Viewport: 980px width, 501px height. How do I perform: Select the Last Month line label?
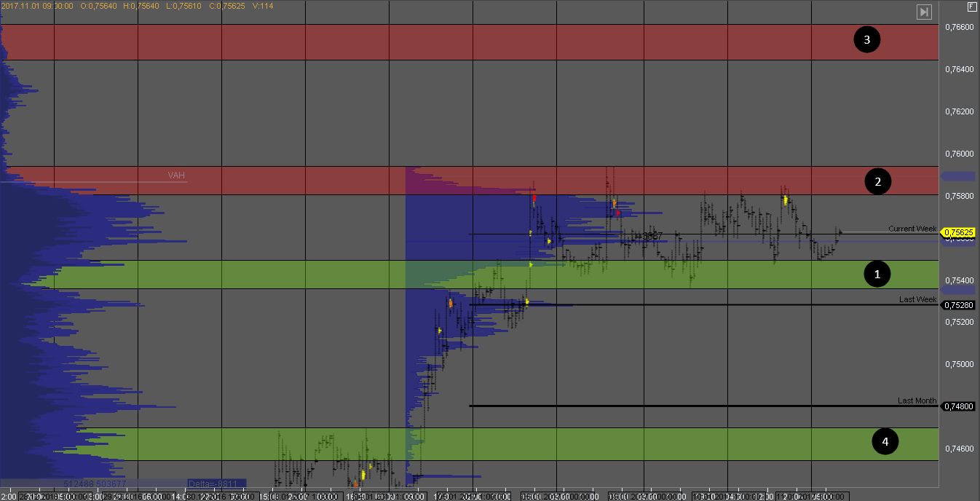coord(916,401)
